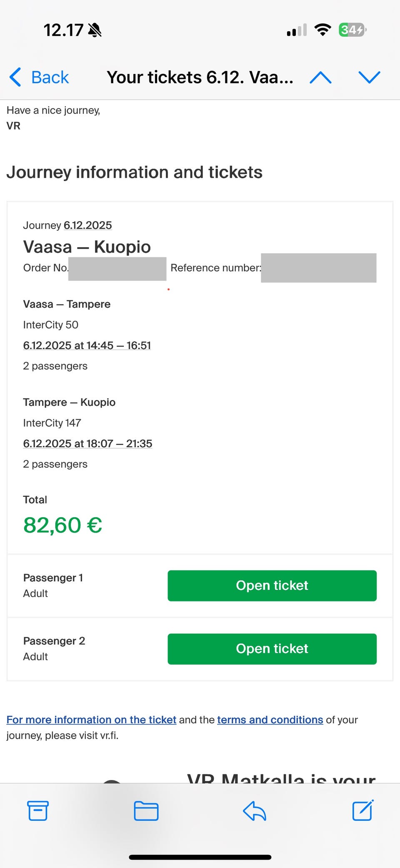
Task: Go to previous message with up arrow
Action: (320, 77)
